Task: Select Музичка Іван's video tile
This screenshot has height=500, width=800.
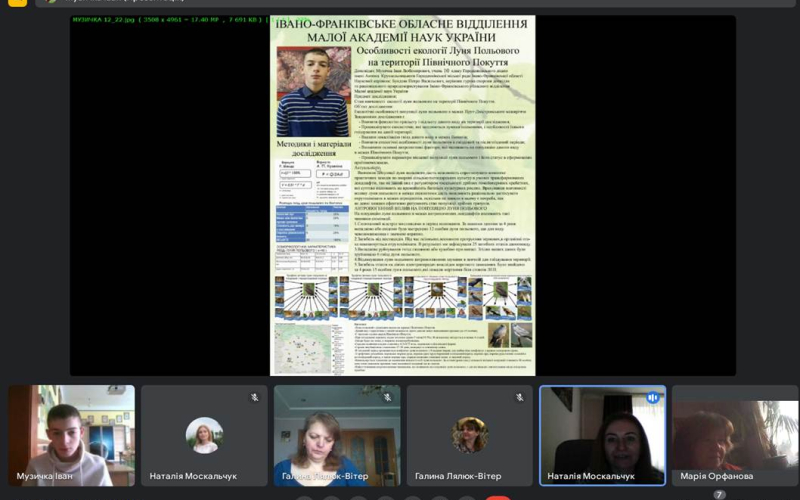Action: pos(71,435)
